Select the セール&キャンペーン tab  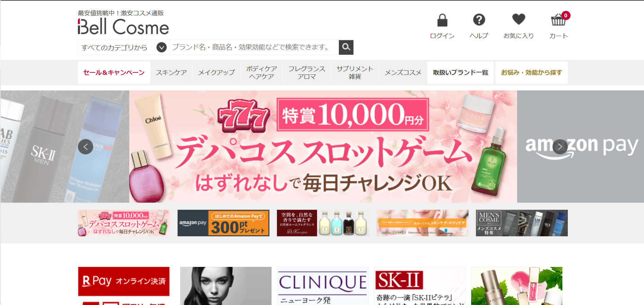coord(114,73)
